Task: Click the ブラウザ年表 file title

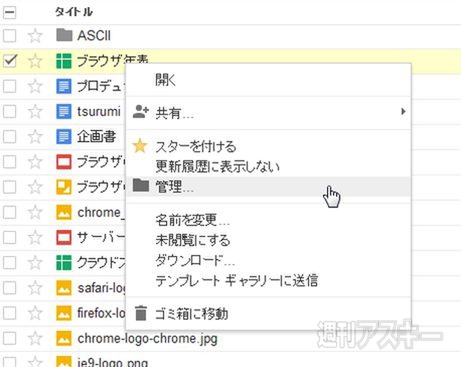Action: tap(113, 61)
